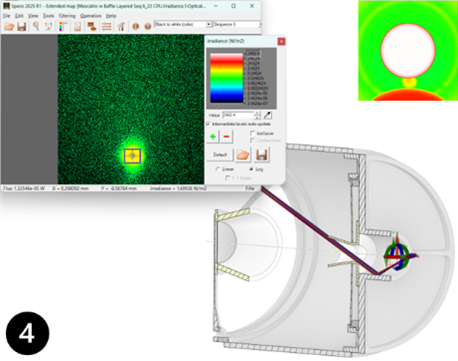Maximize the Speos window

[x=234, y=6]
